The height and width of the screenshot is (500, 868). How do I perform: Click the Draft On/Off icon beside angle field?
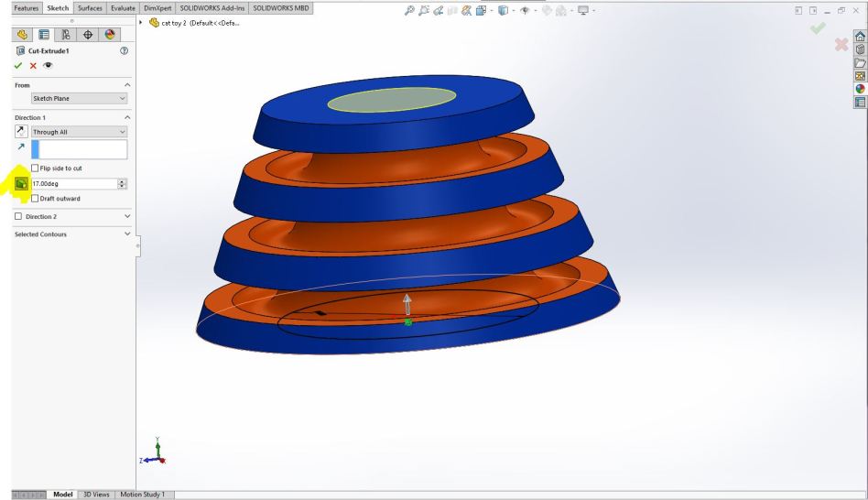coord(20,184)
